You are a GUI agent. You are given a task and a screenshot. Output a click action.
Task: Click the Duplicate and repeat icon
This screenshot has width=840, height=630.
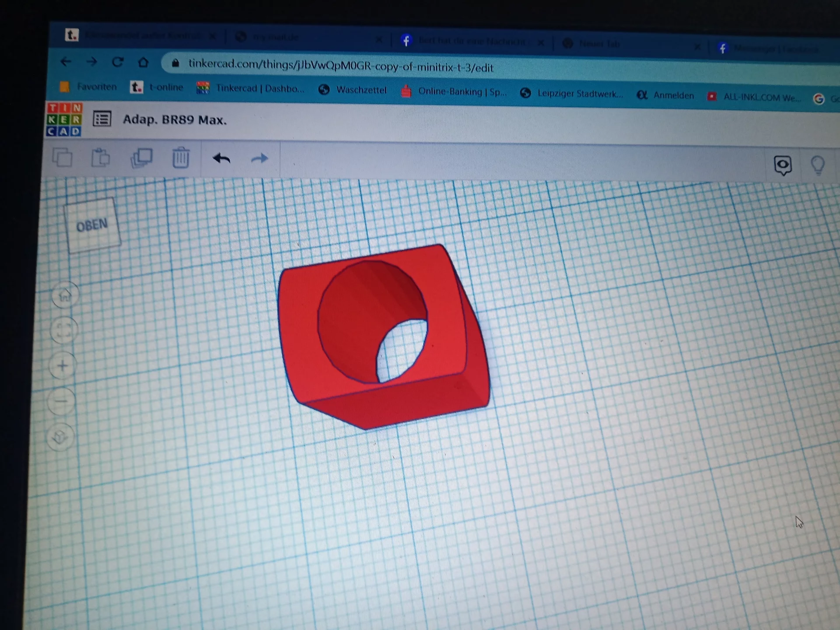141,158
